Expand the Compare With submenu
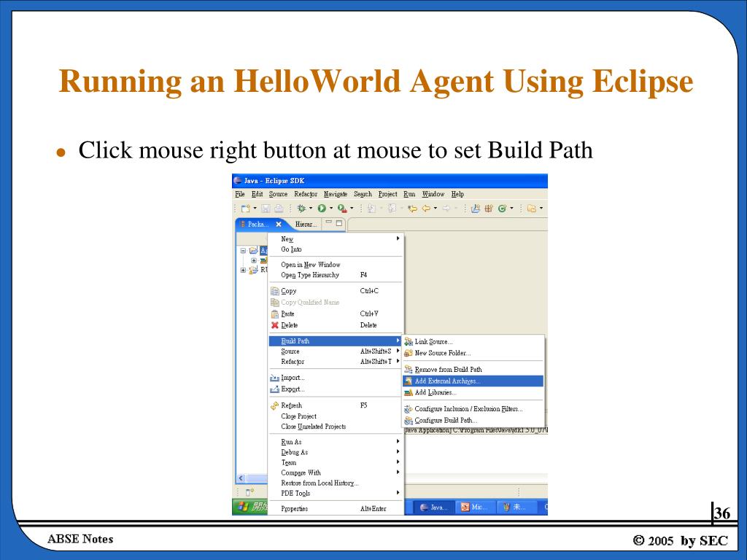 pos(336,472)
